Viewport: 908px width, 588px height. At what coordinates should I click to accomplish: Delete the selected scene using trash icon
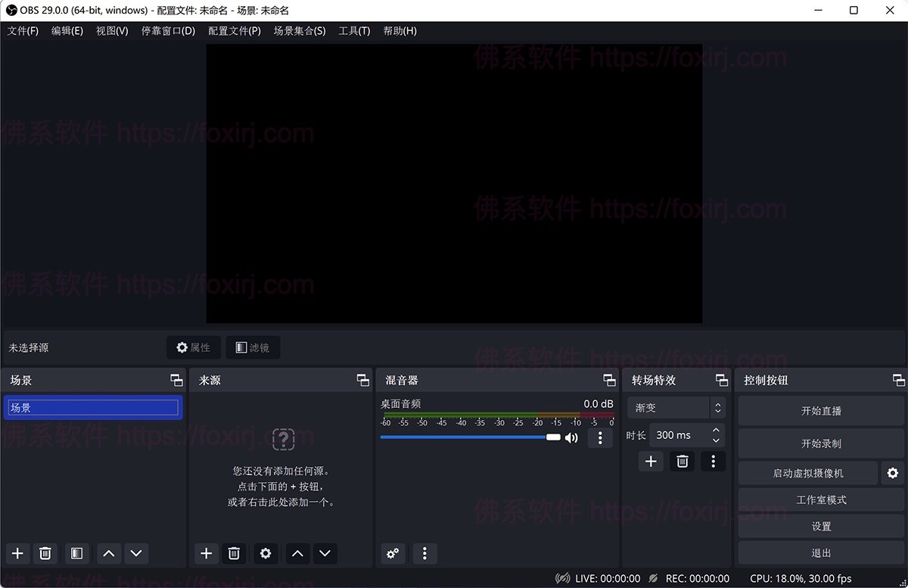(x=45, y=553)
